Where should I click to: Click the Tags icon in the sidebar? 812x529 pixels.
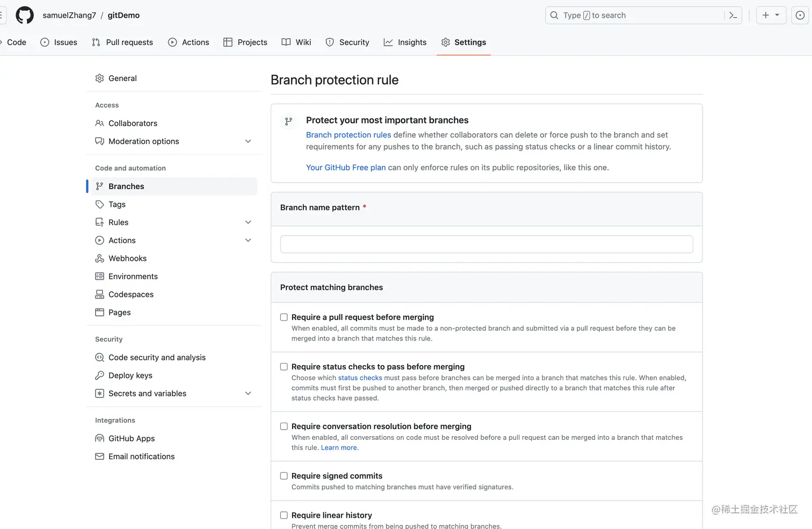(x=99, y=204)
